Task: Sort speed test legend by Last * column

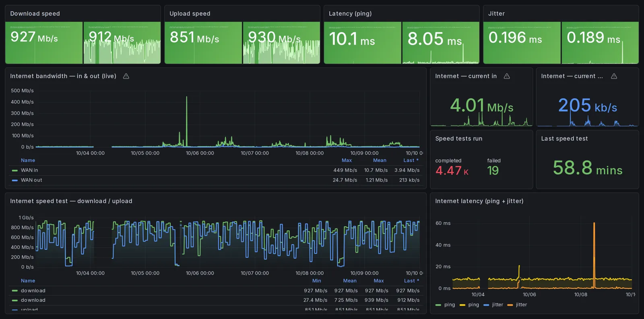Action: (x=411, y=281)
